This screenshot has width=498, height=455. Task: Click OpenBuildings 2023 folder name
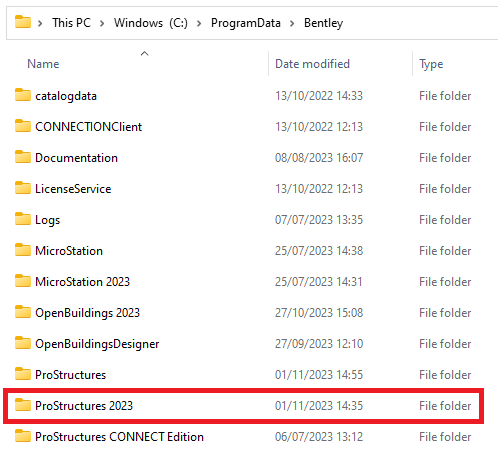pos(87,313)
